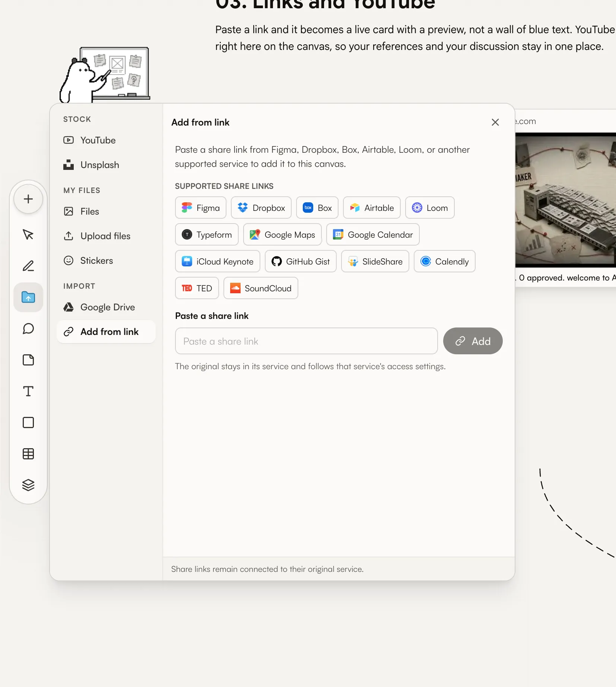
Task: Click the plus add button in left toolbar
Action: (x=28, y=199)
